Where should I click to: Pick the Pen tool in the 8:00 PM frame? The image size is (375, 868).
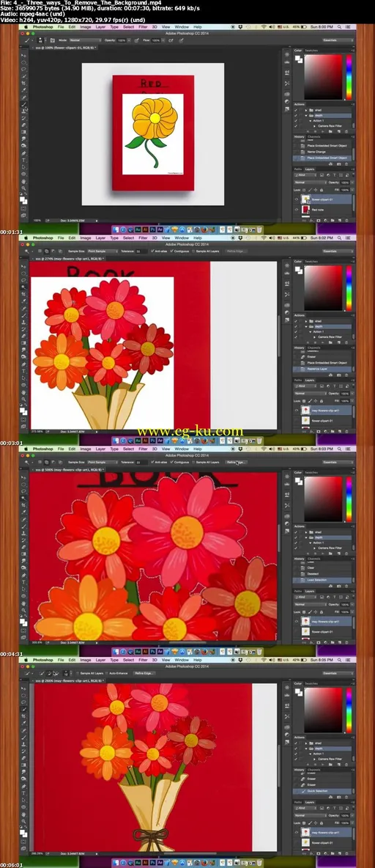23,153
